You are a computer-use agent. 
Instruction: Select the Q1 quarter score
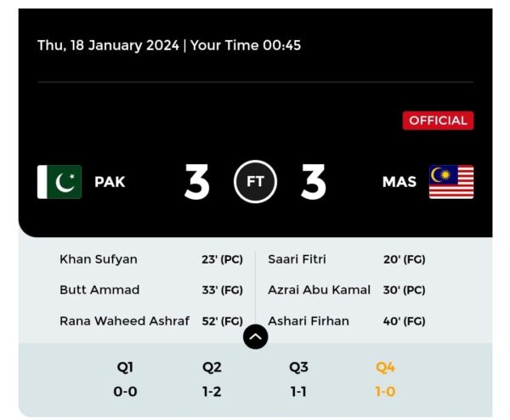(x=125, y=379)
